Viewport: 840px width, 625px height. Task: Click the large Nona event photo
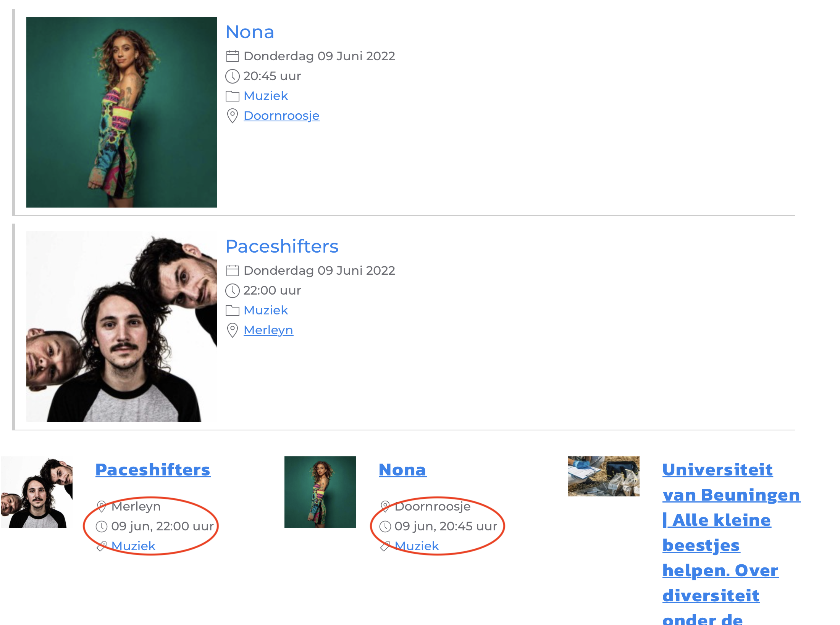(122, 112)
